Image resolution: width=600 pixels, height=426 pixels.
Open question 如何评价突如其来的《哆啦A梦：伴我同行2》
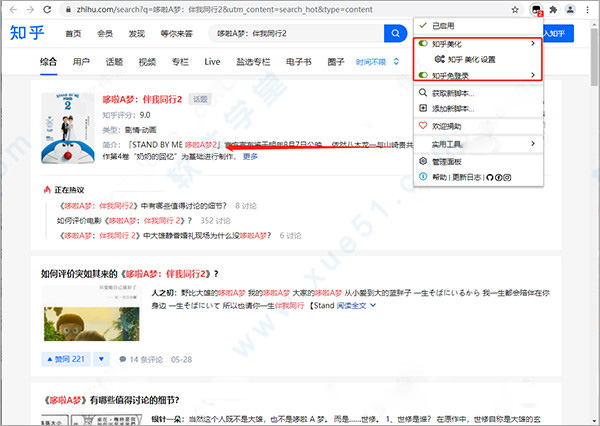click(130, 274)
